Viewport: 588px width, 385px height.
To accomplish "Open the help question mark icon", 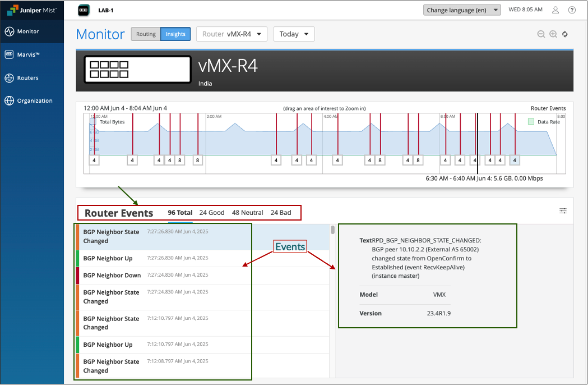I will (572, 10).
